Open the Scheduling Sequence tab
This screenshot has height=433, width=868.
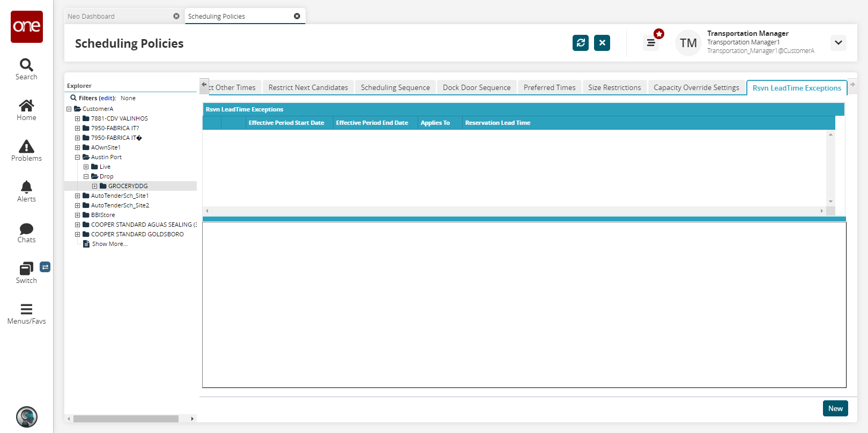coord(395,87)
